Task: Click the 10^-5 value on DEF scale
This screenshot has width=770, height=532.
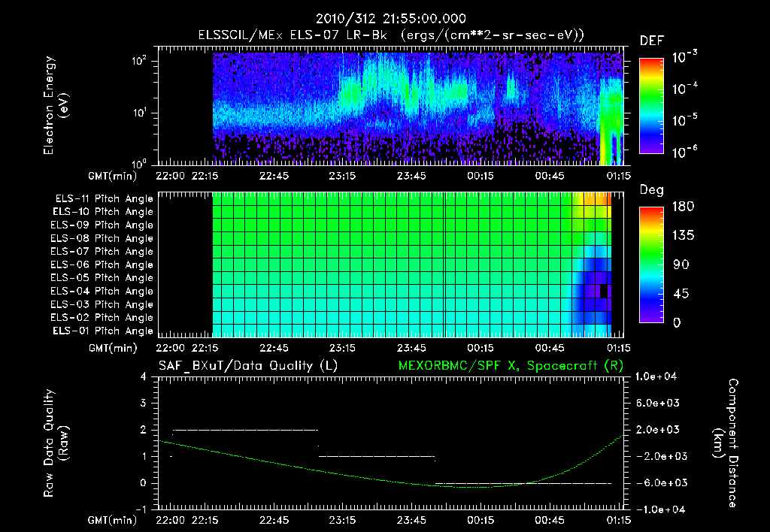Action: tap(684, 120)
